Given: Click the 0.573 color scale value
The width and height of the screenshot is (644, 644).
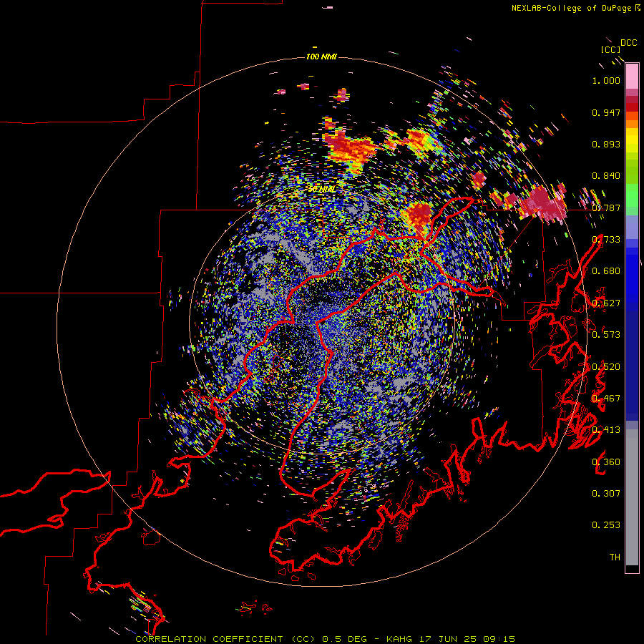Looking at the screenshot, I should pos(606,335).
